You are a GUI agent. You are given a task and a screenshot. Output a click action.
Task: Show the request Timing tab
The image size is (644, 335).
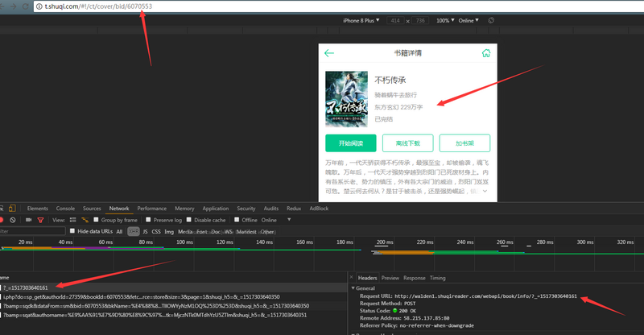coord(437,278)
